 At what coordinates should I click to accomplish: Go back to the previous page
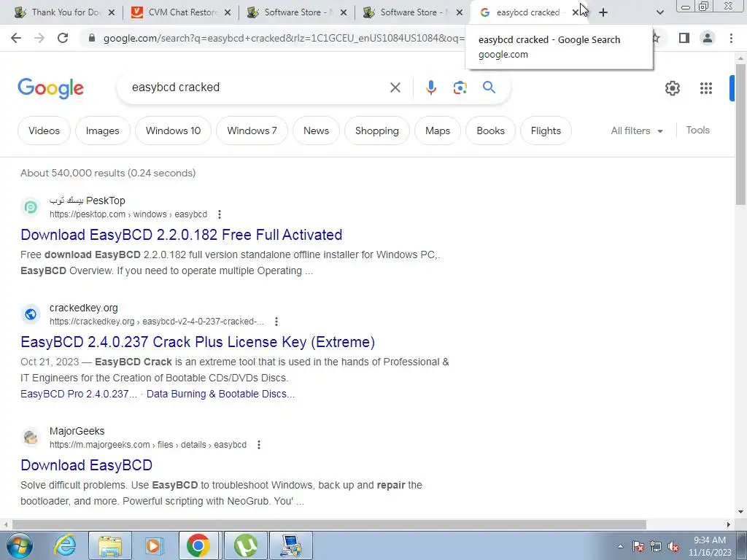coord(16,38)
